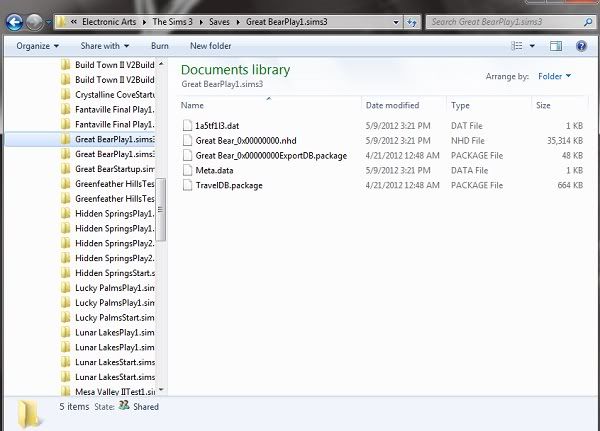Click the Saves breadcrumb segment

pyautogui.click(x=219, y=22)
